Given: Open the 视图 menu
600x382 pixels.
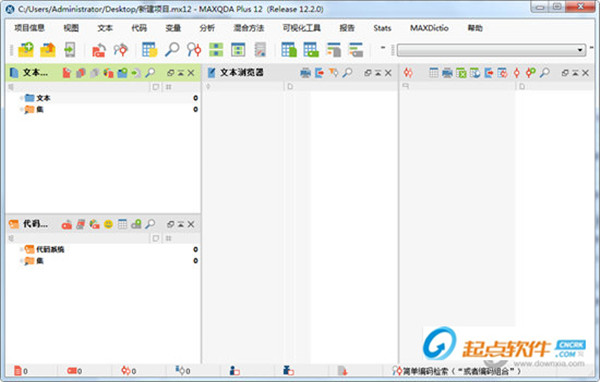Looking at the screenshot, I should 71,28.
